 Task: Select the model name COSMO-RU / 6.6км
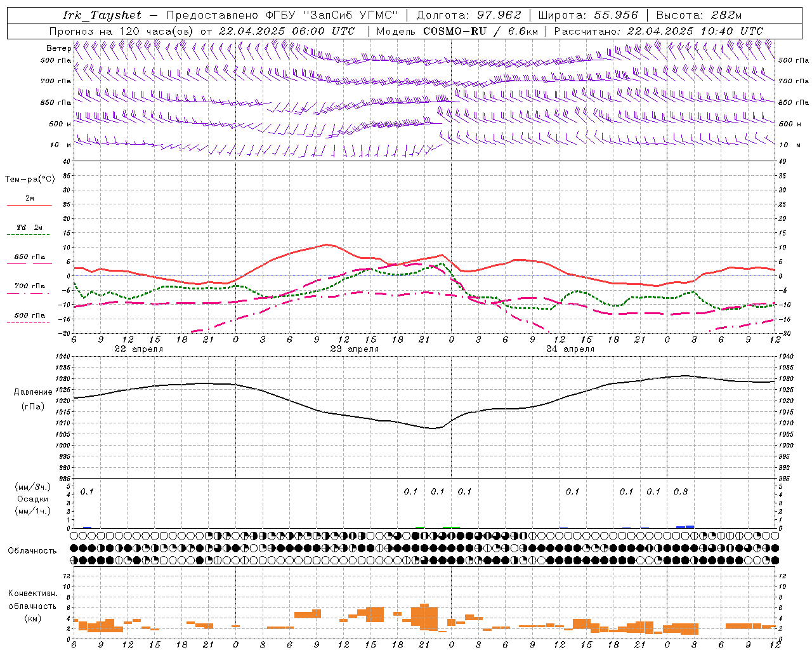(480, 31)
